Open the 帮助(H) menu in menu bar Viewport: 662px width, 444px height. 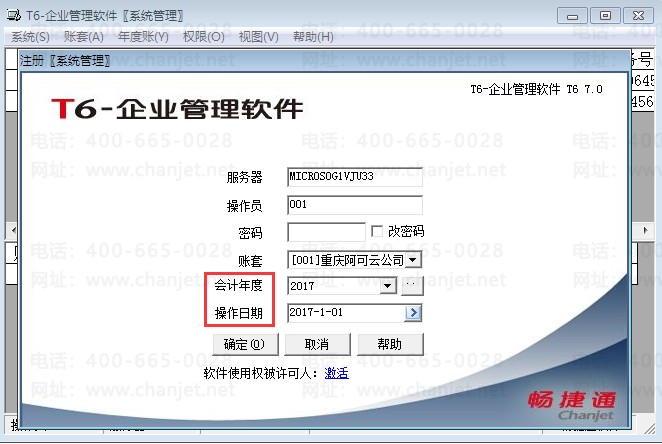313,37
